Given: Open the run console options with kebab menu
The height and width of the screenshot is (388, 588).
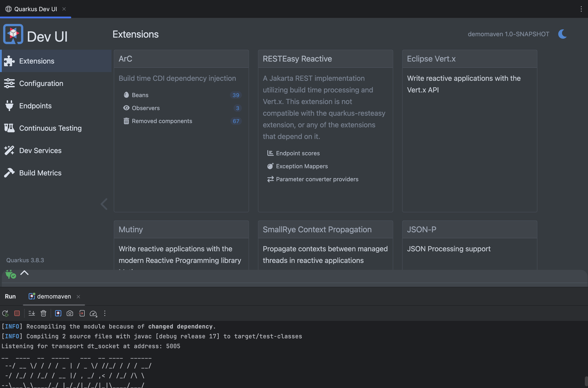Looking at the screenshot, I should tap(105, 313).
